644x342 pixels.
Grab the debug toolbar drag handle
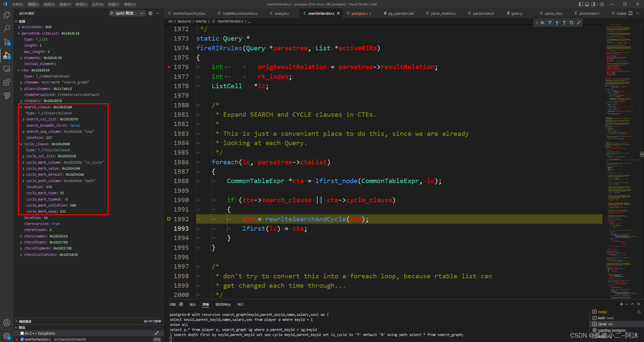coord(537,23)
